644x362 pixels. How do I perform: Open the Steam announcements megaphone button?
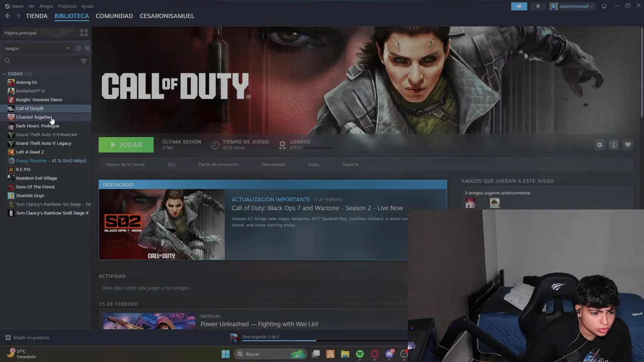pos(519,6)
